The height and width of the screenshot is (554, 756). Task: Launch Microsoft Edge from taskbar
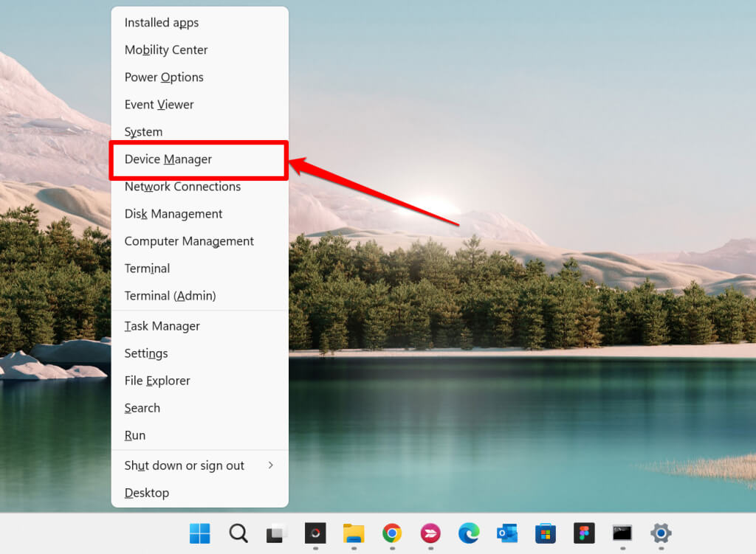[x=469, y=533]
